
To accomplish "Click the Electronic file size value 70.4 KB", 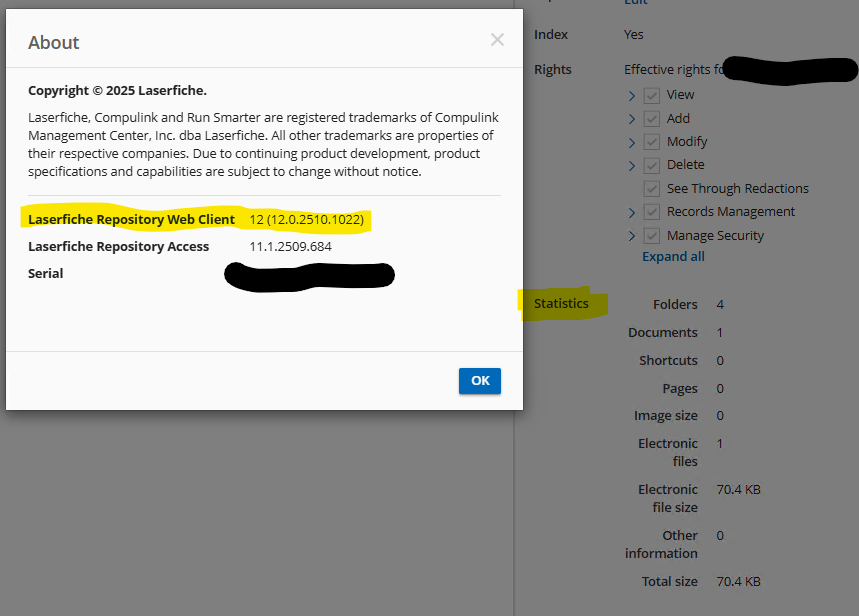I will pyautogui.click(x=738, y=489).
